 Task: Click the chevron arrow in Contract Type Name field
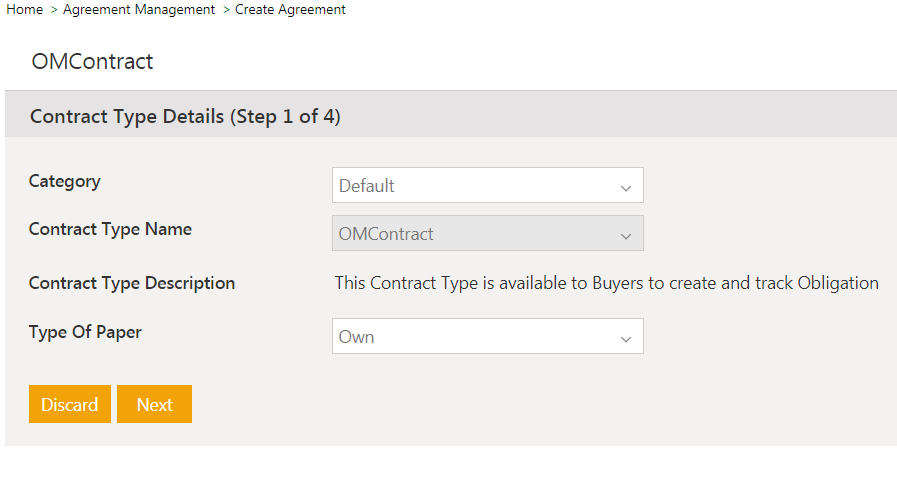(626, 236)
